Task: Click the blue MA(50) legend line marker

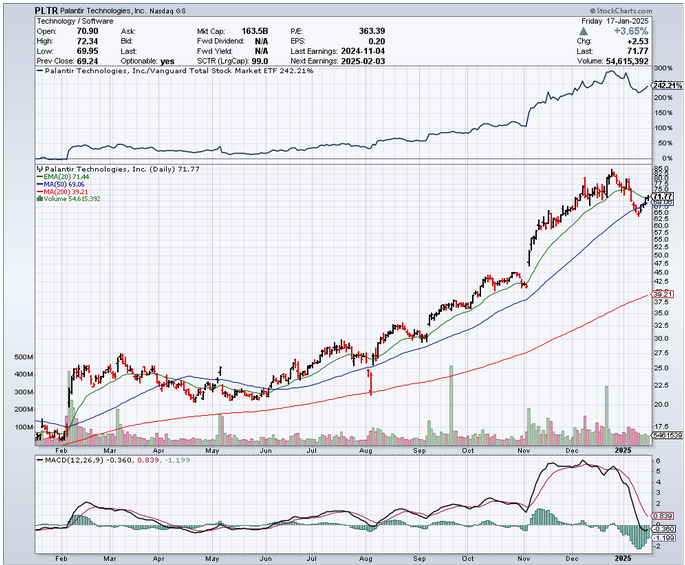Action: [x=39, y=186]
